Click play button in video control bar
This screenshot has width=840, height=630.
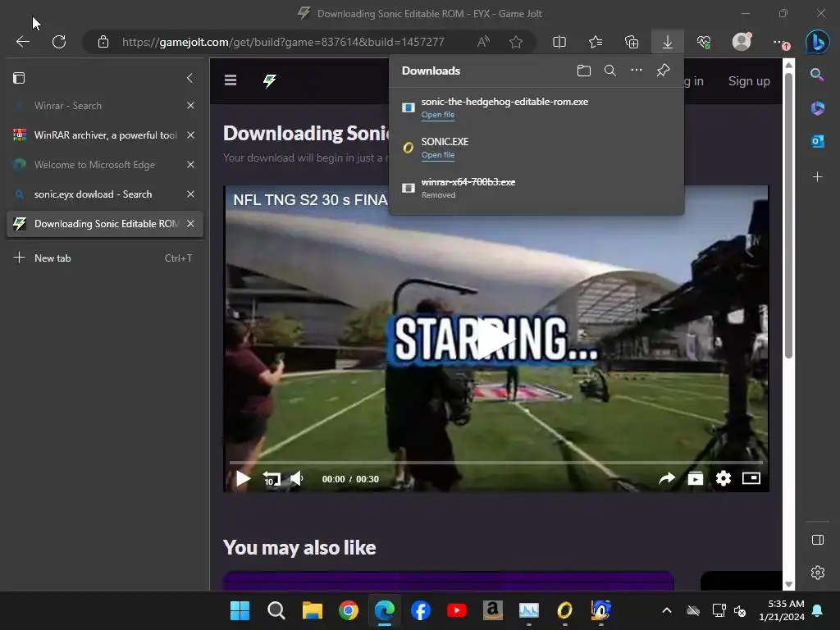pyautogui.click(x=243, y=478)
